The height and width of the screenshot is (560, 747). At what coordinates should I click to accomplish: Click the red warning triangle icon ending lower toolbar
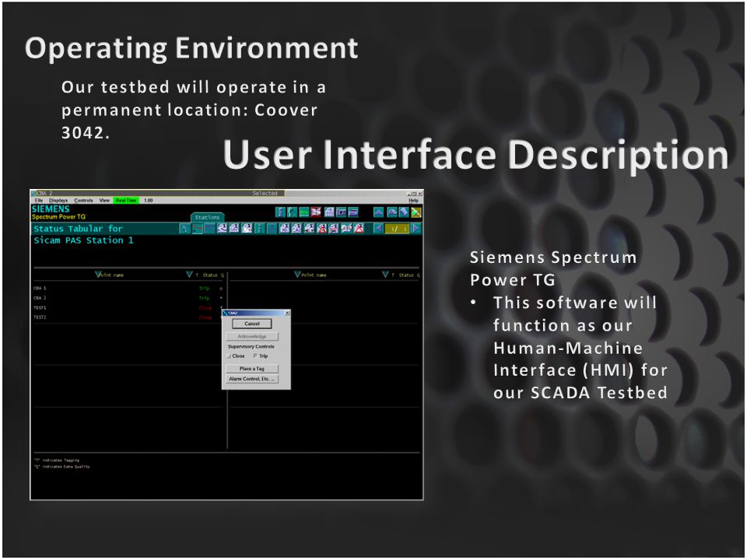(358, 228)
